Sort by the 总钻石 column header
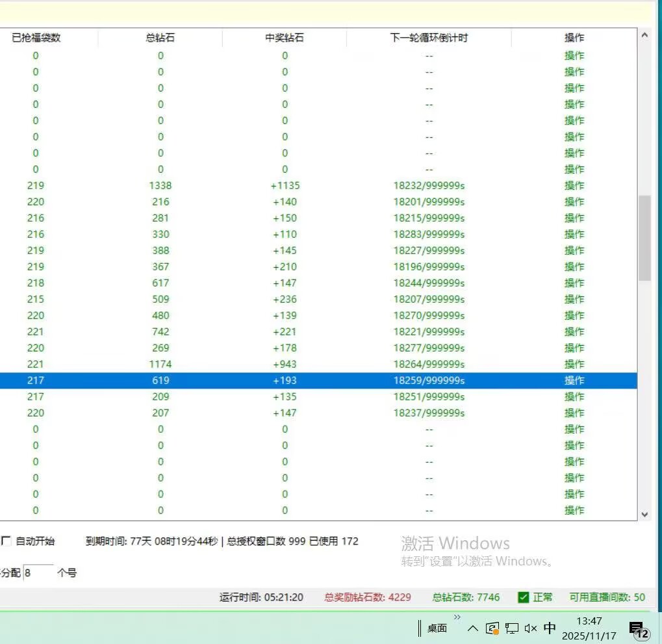The width and height of the screenshot is (662, 644). (160, 38)
